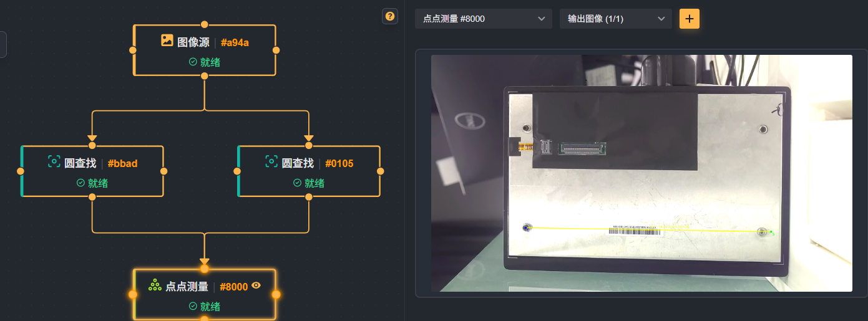Click the output image preview

click(x=641, y=173)
